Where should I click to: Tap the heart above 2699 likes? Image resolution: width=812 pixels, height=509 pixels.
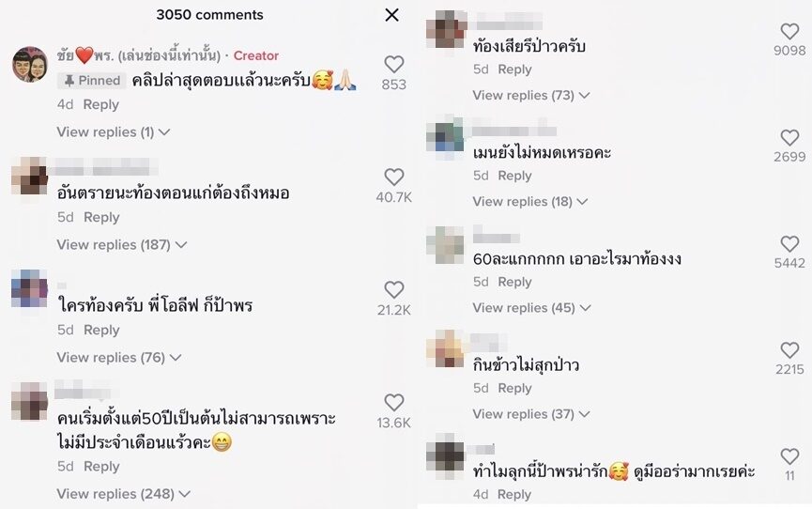(789, 138)
